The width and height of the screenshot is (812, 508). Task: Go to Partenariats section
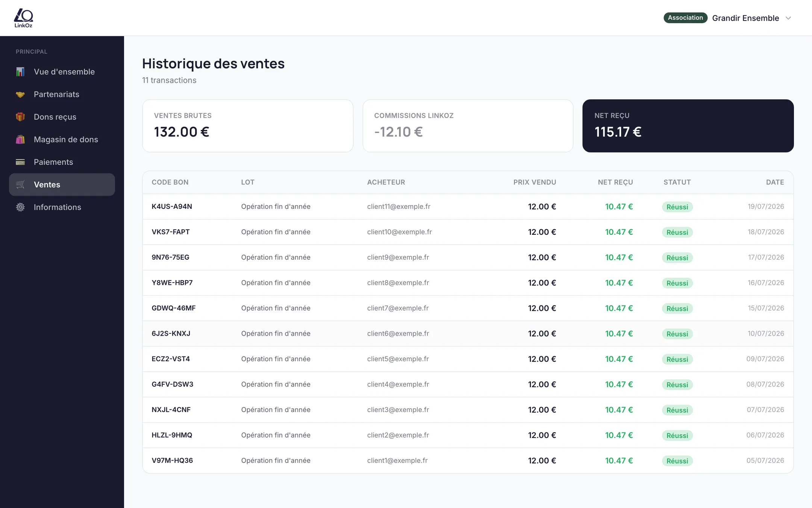[62, 94]
